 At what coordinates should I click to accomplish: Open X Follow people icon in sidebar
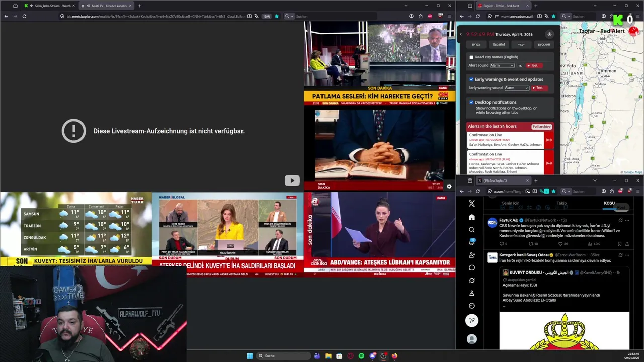click(471, 255)
